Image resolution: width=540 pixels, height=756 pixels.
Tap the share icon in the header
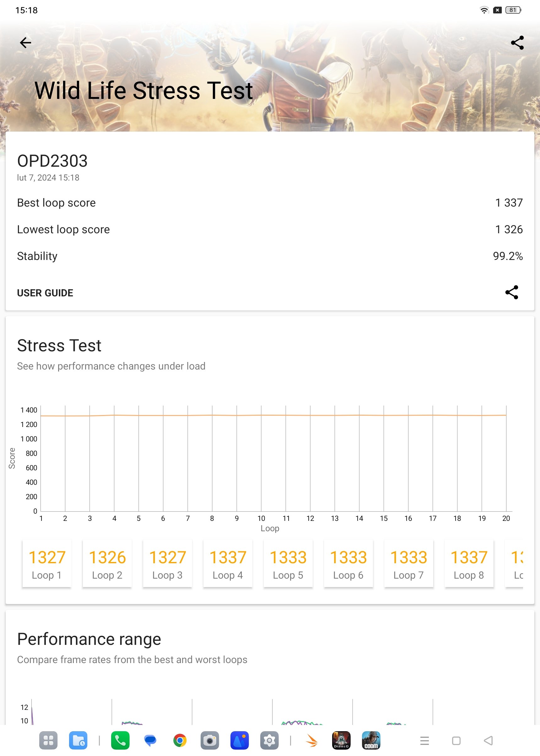point(517,43)
